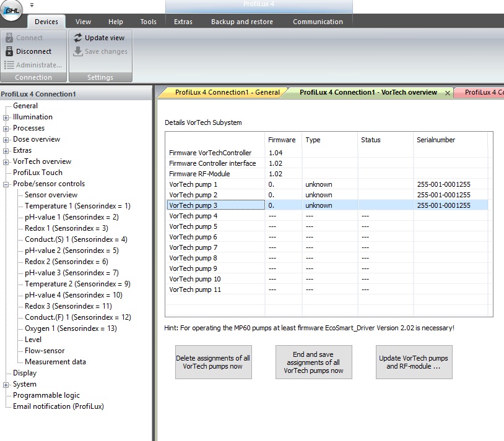504x441 pixels.
Task: Click the Update view label
Action: click(105, 38)
